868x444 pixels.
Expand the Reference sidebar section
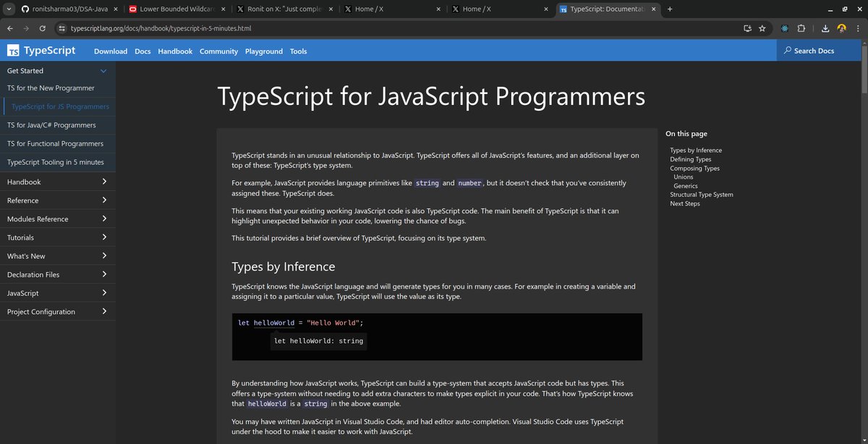point(58,200)
